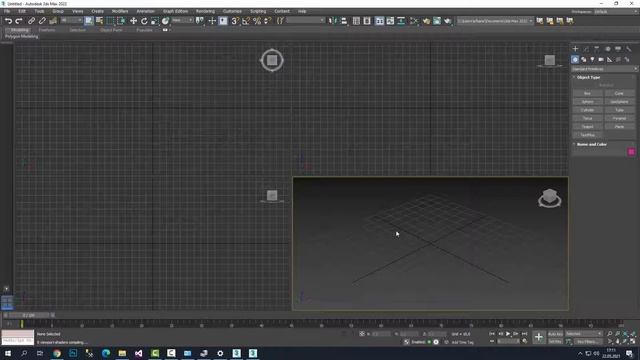
Task: Click the Undo arrow in main toolbar
Action: coord(8,21)
